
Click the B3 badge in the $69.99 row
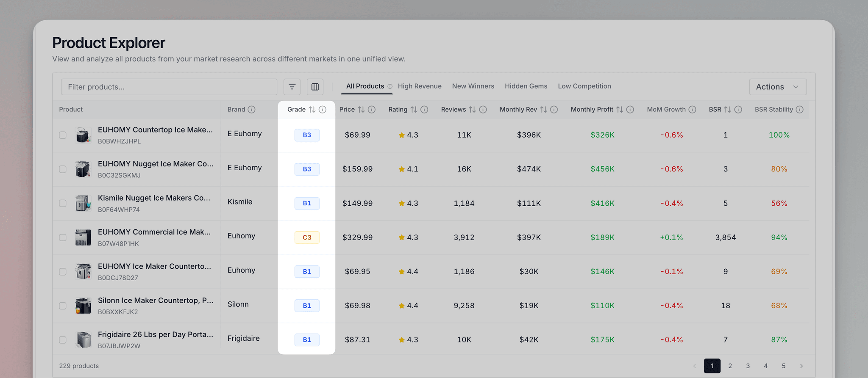(307, 135)
